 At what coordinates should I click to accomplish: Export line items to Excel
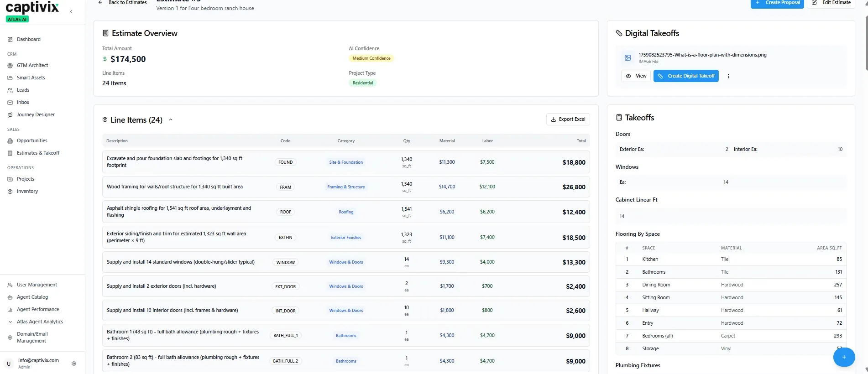click(568, 119)
